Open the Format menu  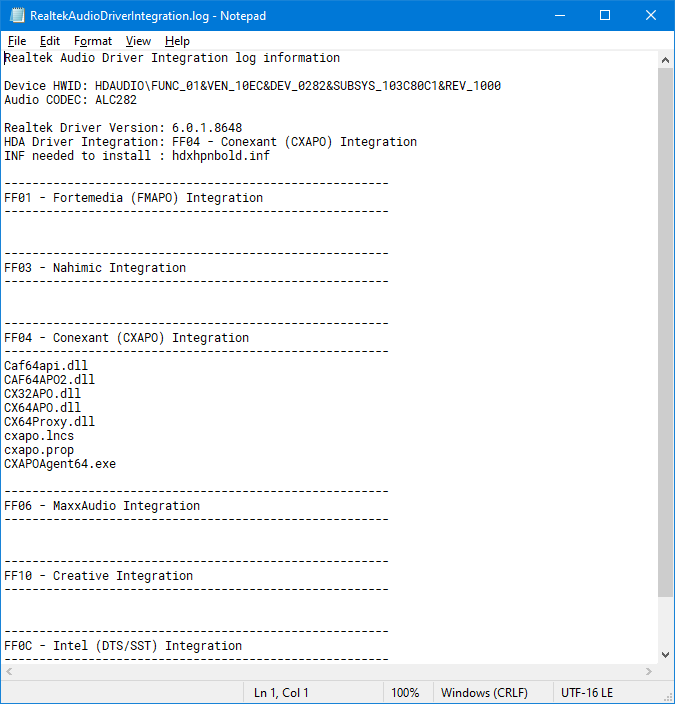click(93, 41)
